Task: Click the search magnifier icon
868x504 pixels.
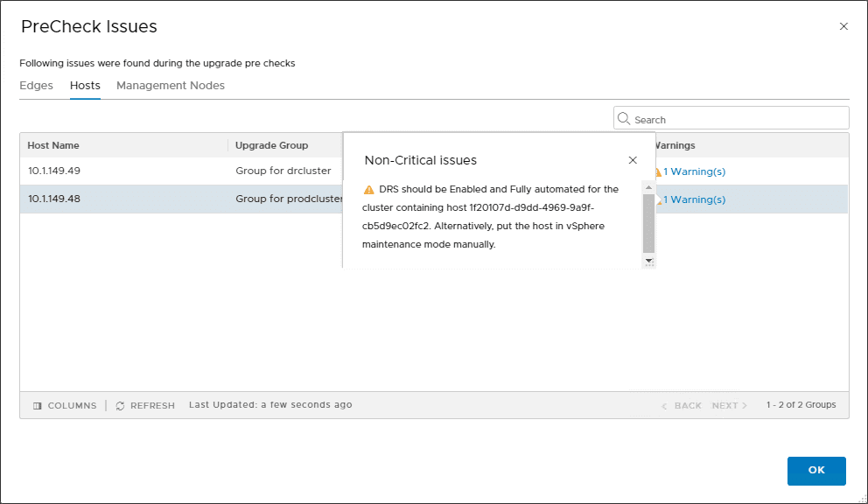Action: click(624, 117)
